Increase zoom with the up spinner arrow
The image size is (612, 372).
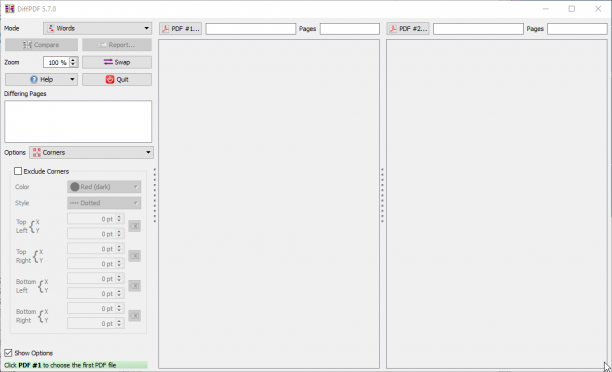[73, 59]
